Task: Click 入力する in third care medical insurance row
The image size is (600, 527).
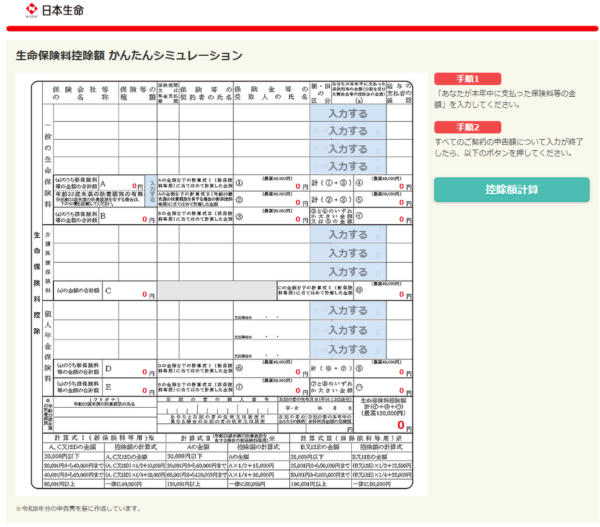Action: point(348,271)
